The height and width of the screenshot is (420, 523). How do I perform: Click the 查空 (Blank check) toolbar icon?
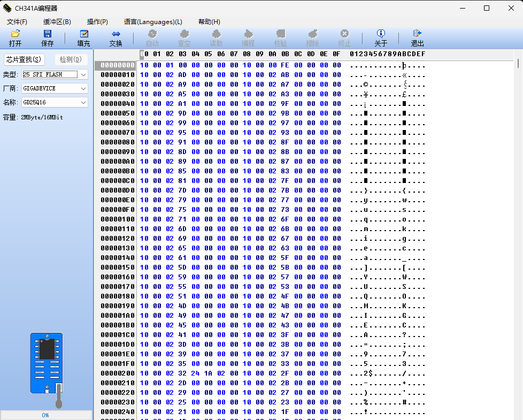(x=184, y=37)
